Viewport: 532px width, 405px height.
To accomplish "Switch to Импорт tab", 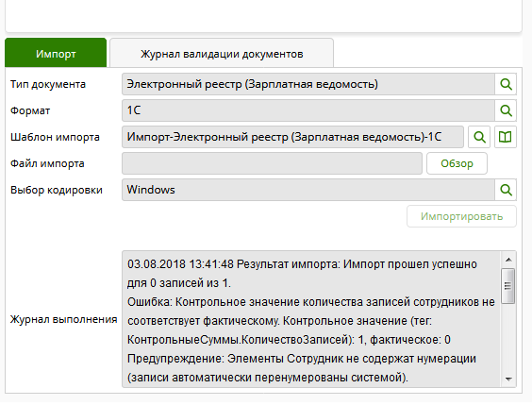I will 56,53.
